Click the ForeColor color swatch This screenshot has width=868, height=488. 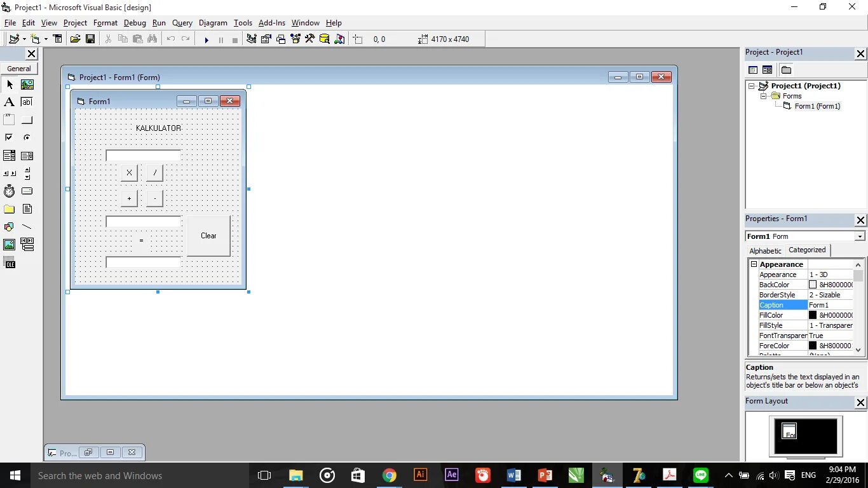[x=813, y=346]
